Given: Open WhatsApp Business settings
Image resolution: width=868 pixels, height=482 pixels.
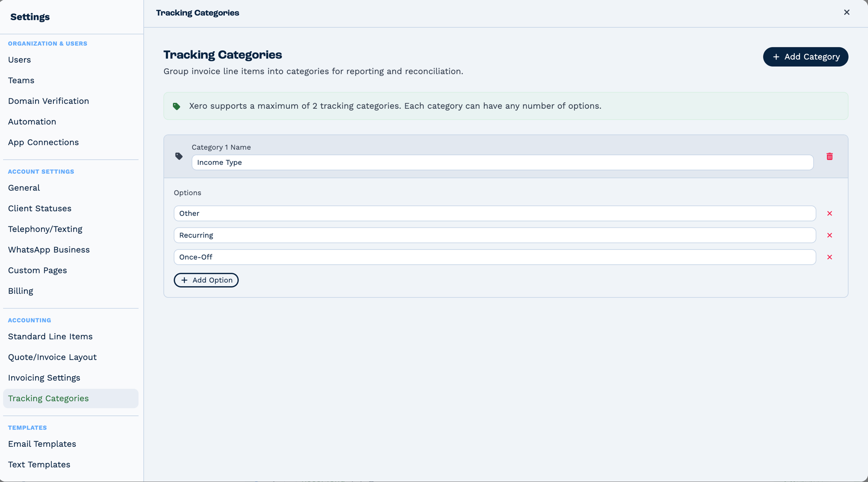Looking at the screenshot, I should 49,249.
